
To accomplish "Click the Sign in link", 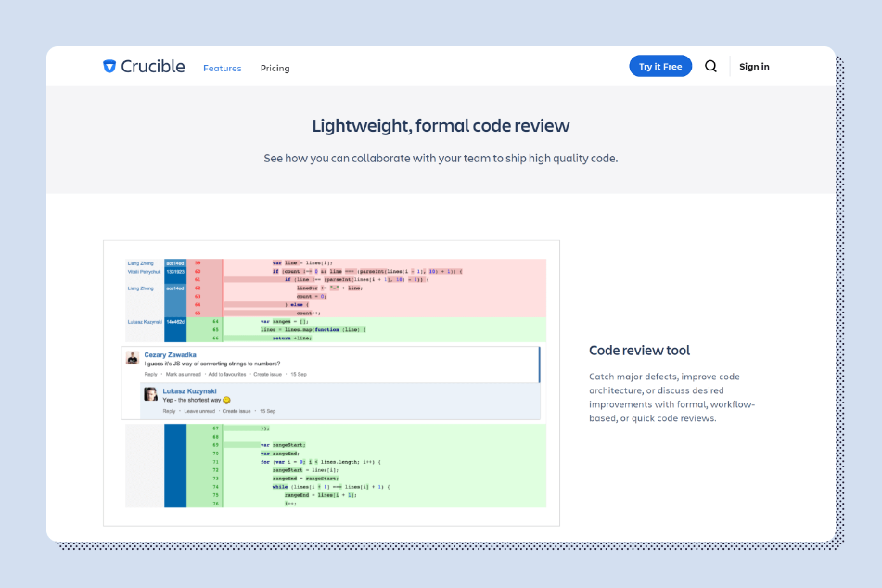I will coord(754,67).
